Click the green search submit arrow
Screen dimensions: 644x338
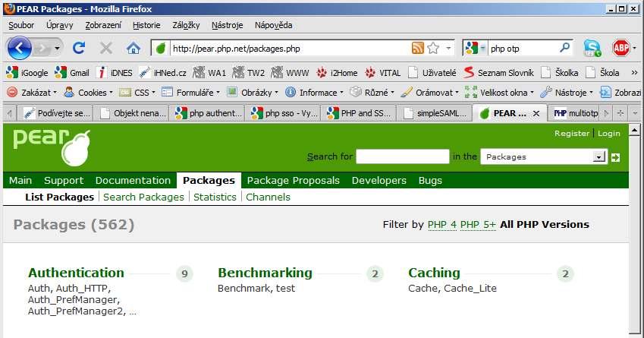tap(615, 157)
